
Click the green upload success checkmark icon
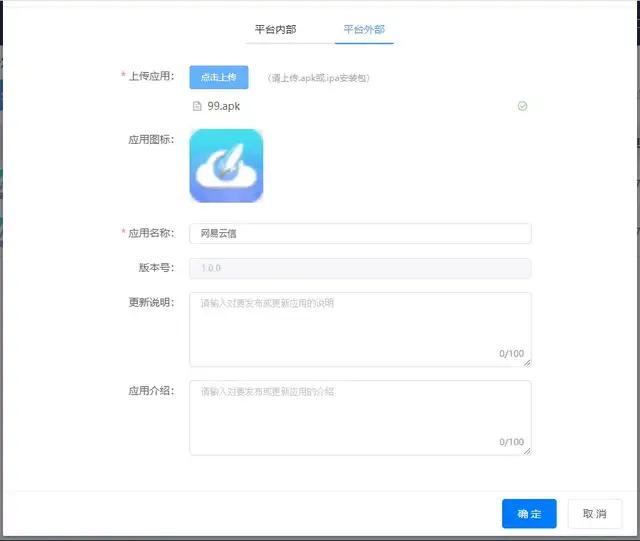click(522, 106)
